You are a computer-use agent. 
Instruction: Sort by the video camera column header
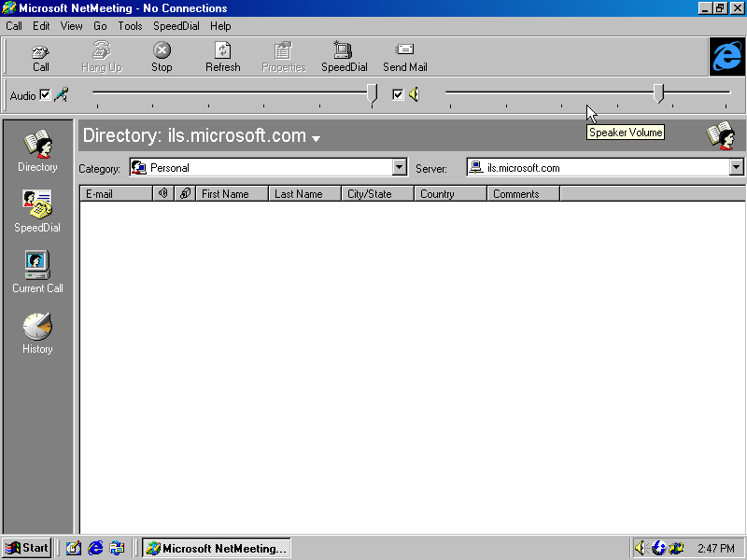pyautogui.click(x=185, y=193)
